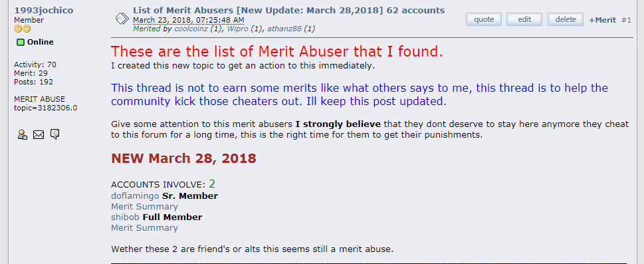
Task: Click the green Online status indicator
Action: (21, 42)
